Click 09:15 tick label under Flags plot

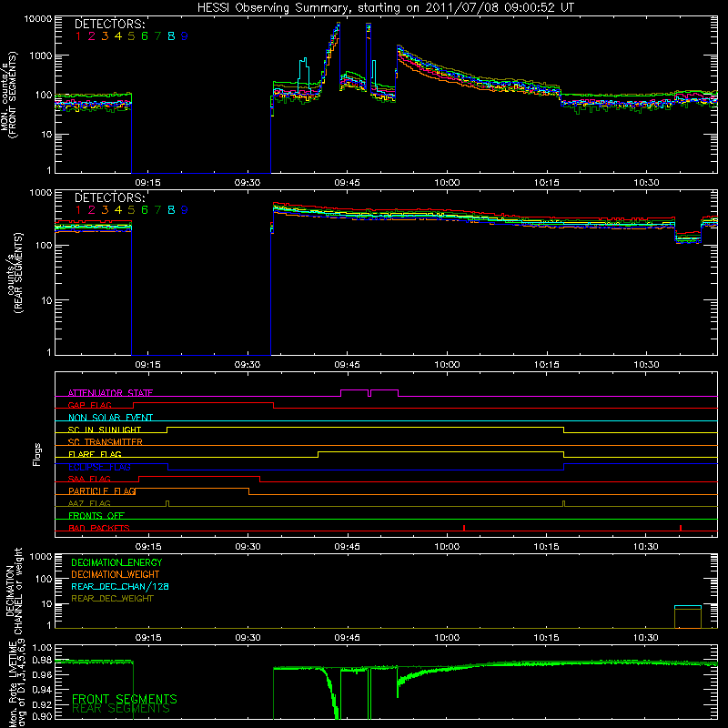(147, 547)
